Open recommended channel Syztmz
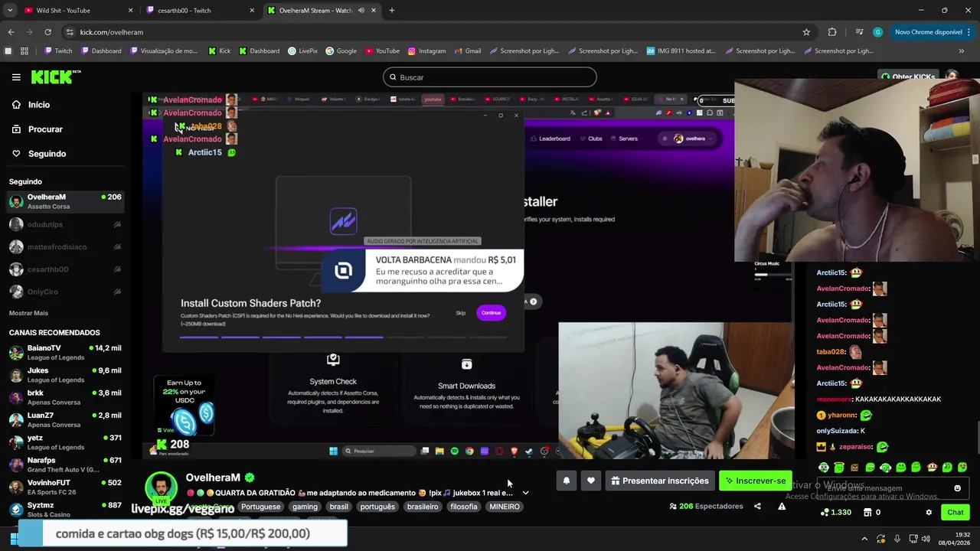Screen dimensions: 980x551 (x=65, y=510)
